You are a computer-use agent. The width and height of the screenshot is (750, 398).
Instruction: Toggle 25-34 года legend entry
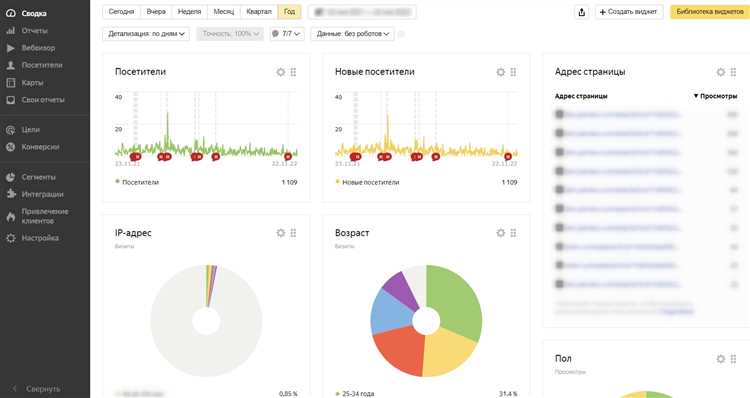pos(355,394)
